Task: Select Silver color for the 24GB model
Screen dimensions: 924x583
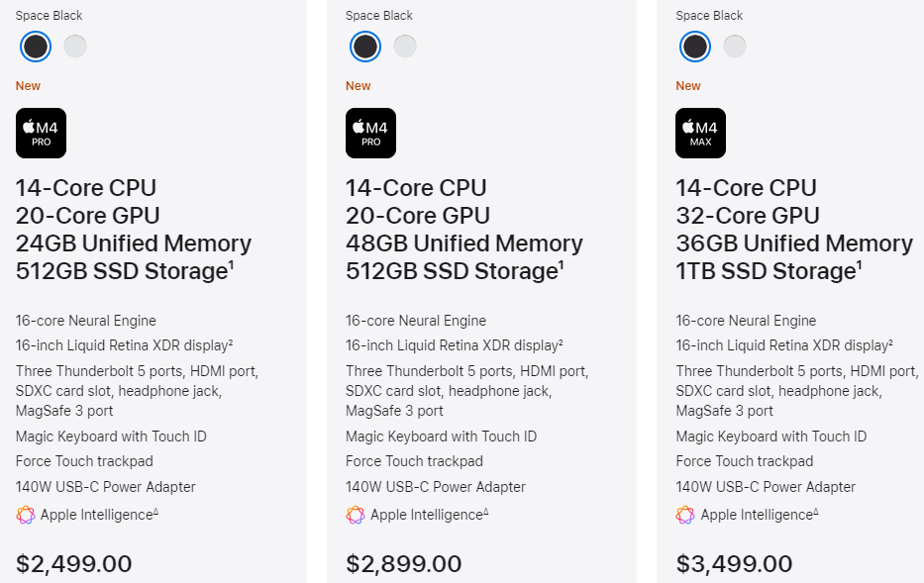Action: tap(75, 46)
